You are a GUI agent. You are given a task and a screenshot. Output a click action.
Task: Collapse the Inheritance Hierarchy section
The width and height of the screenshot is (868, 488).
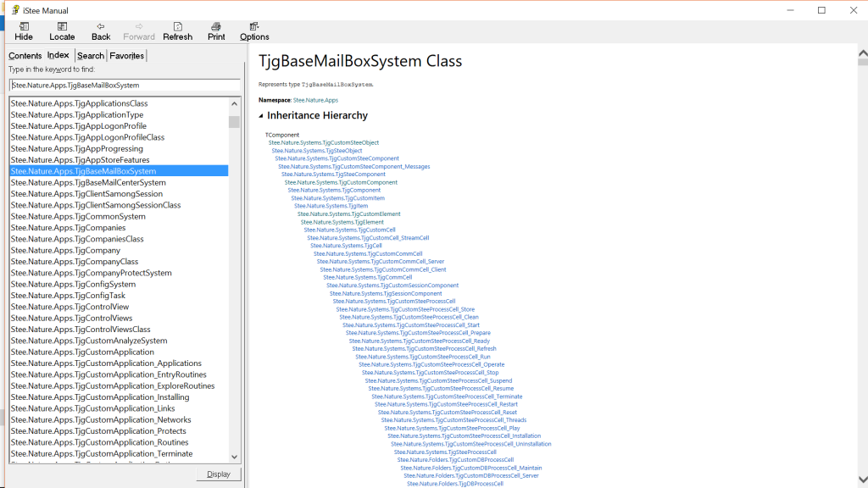pyautogui.click(x=262, y=115)
